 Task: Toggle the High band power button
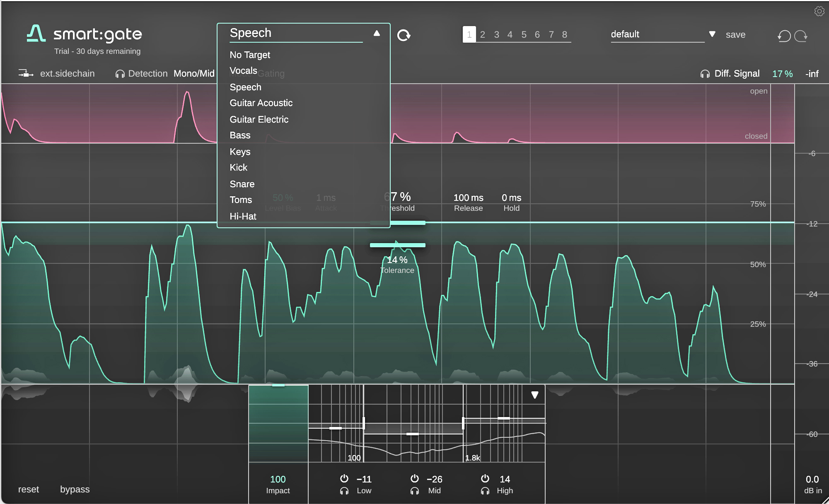(x=485, y=479)
